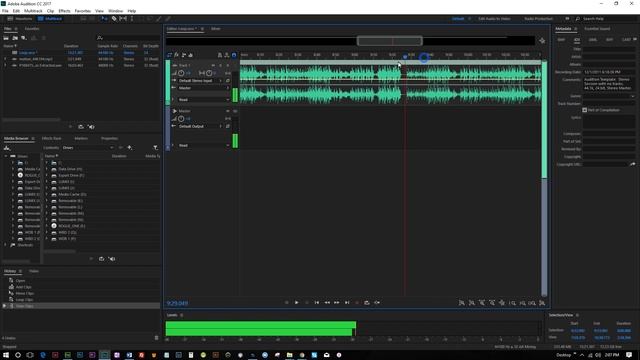Arm Track 1 for record
This screenshot has width=640, height=360.
pyautogui.click(x=228, y=65)
